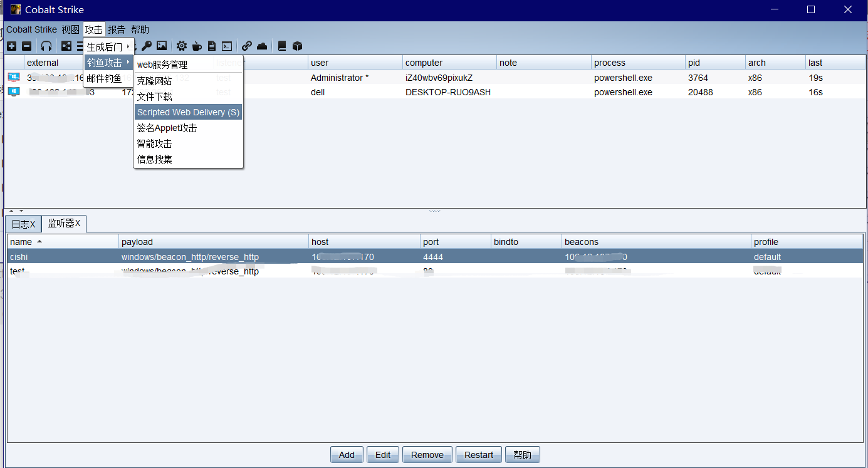Screen dimensions: 868x468
Task: Click the terminal console toolbar icon
Action: click(227, 46)
